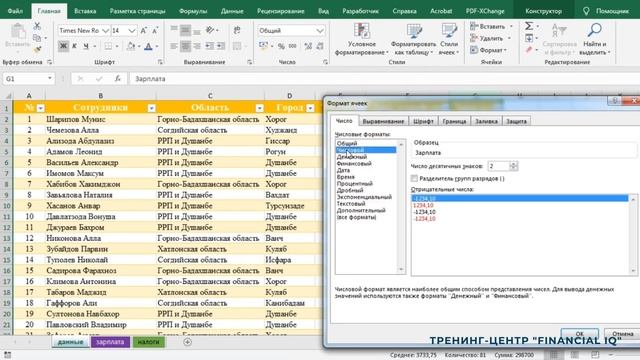This screenshot has height=360, width=640.
Task: Open filter dropdown on Сотрудники column
Action: click(151, 108)
